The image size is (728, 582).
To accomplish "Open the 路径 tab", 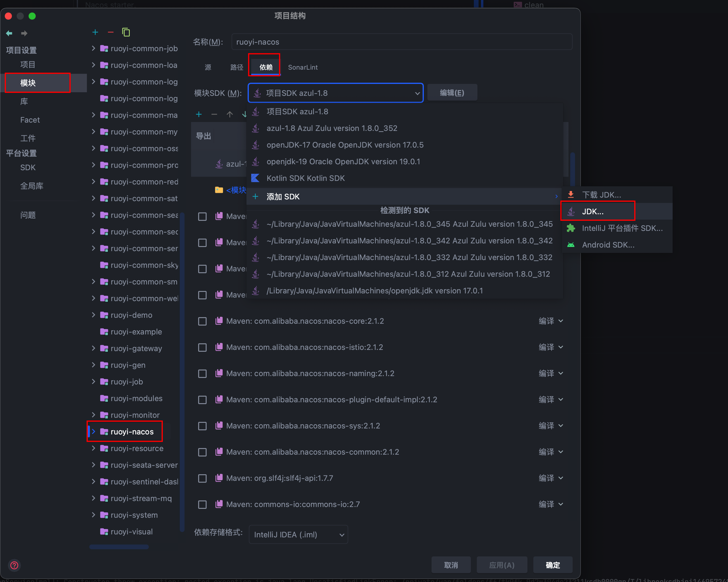I will (236, 67).
